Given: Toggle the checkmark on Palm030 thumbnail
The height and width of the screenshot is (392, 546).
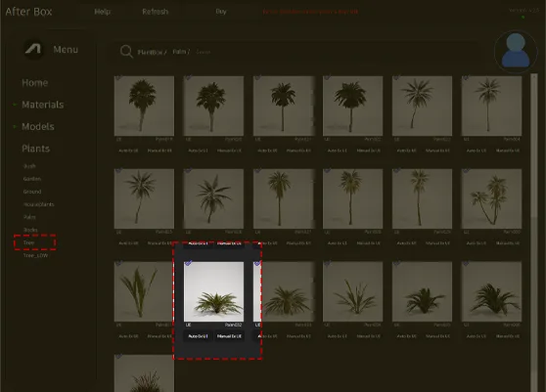Looking at the screenshot, I should click(467, 170).
